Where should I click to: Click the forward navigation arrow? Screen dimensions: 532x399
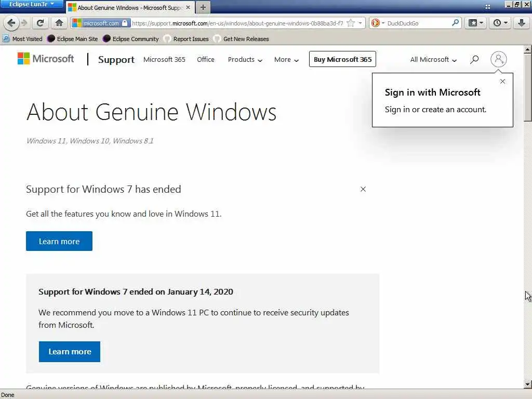(x=24, y=23)
